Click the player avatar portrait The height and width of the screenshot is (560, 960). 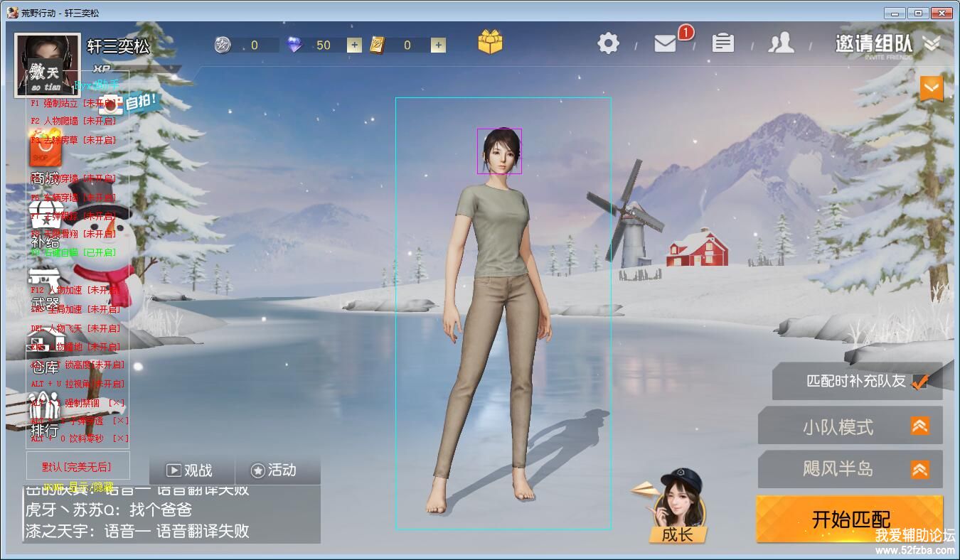(48, 65)
